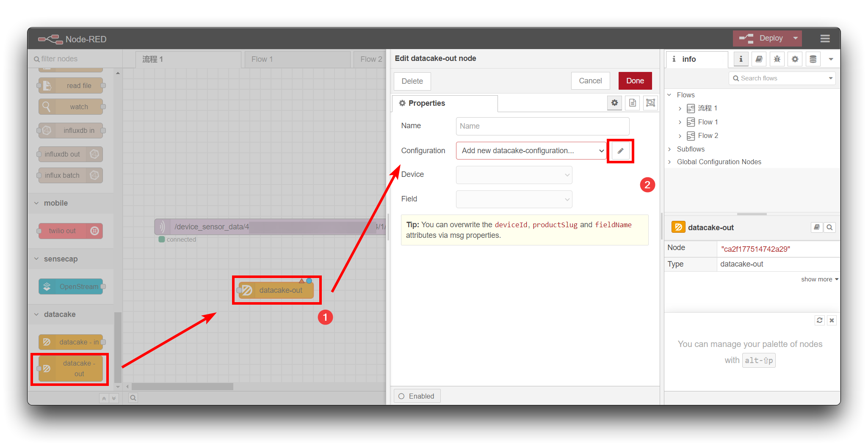Collapse all palette categories icon
The image size is (868, 446).
click(104, 398)
